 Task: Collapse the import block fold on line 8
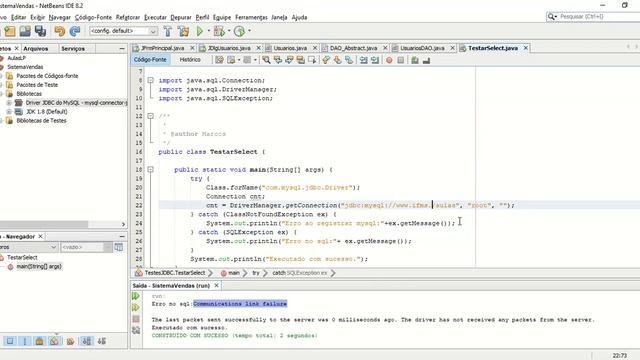coord(151,80)
